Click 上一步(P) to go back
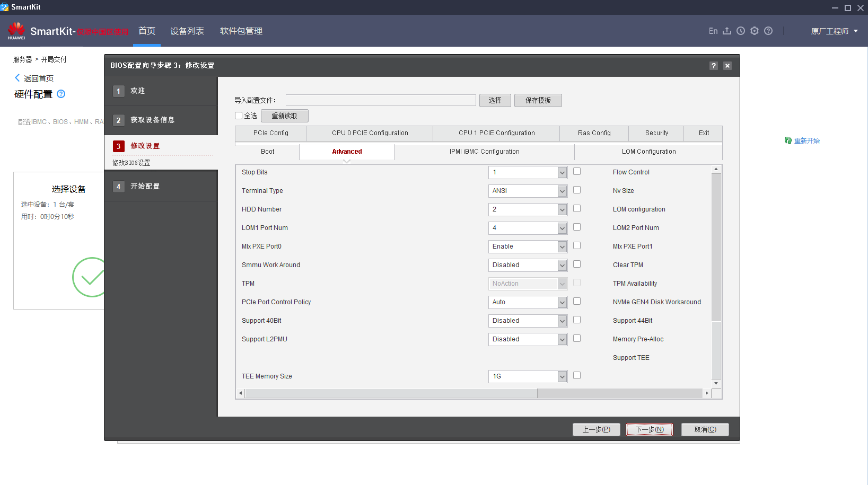This screenshot has height=485, width=868. [597, 429]
